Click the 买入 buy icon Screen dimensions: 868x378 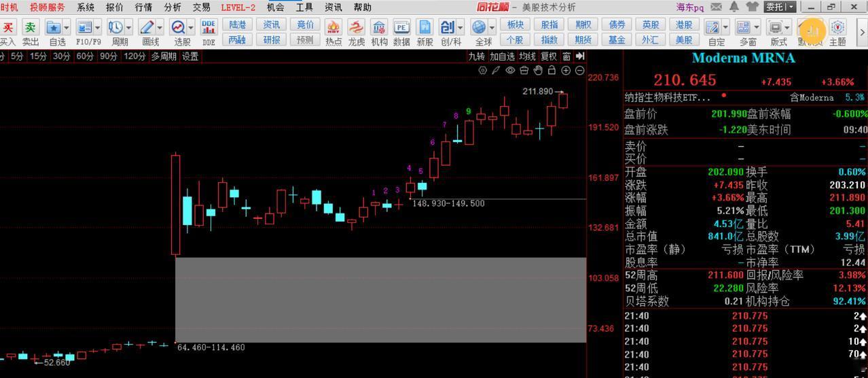coord(8,27)
